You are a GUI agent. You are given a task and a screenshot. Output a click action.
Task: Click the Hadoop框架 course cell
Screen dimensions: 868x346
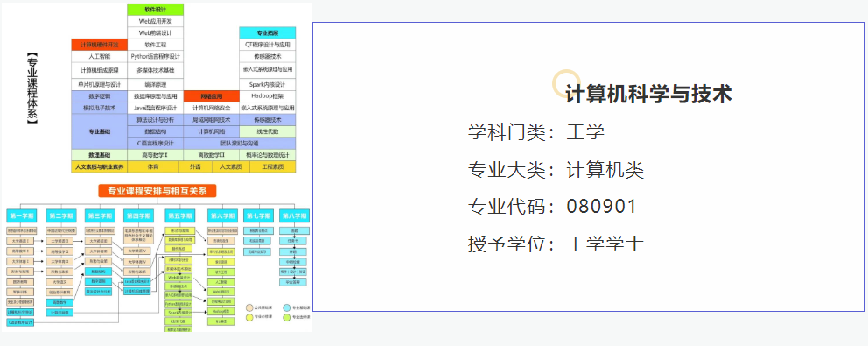point(268,96)
